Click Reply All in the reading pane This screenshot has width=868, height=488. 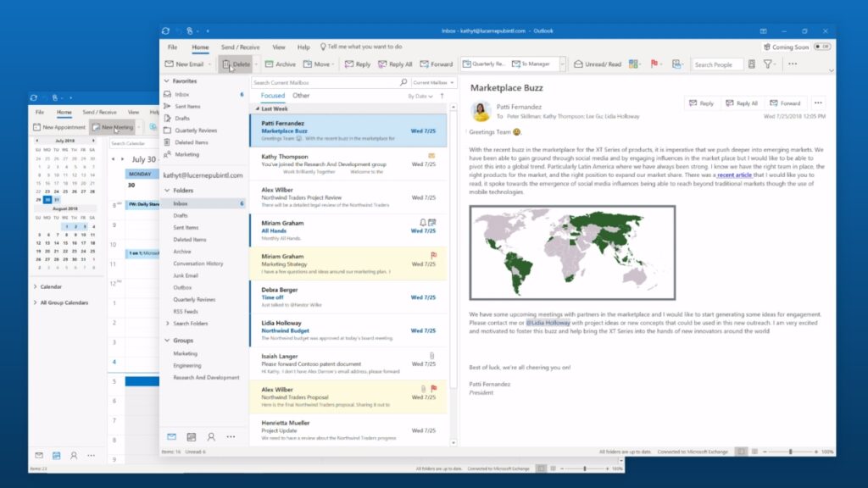point(741,103)
